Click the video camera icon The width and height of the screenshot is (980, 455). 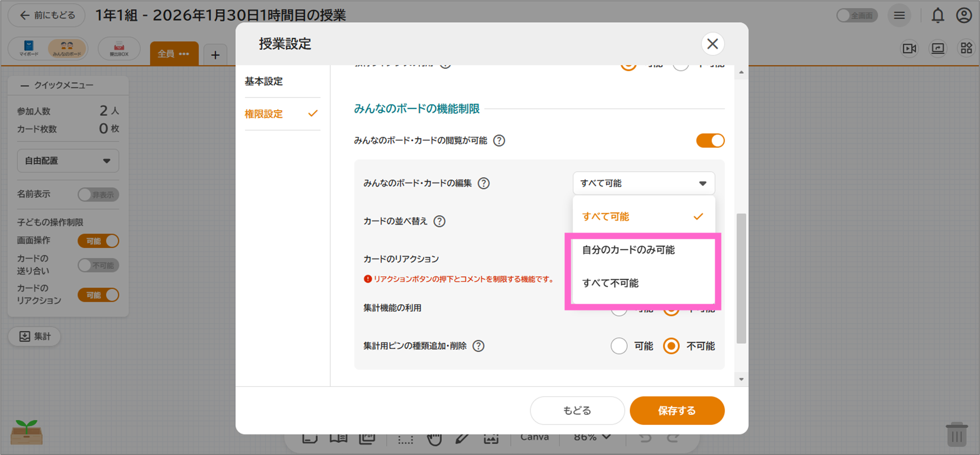(x=909, y=49)
